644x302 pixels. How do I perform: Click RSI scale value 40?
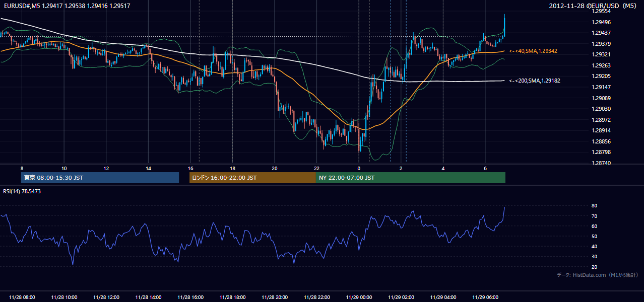coord(594,246)
